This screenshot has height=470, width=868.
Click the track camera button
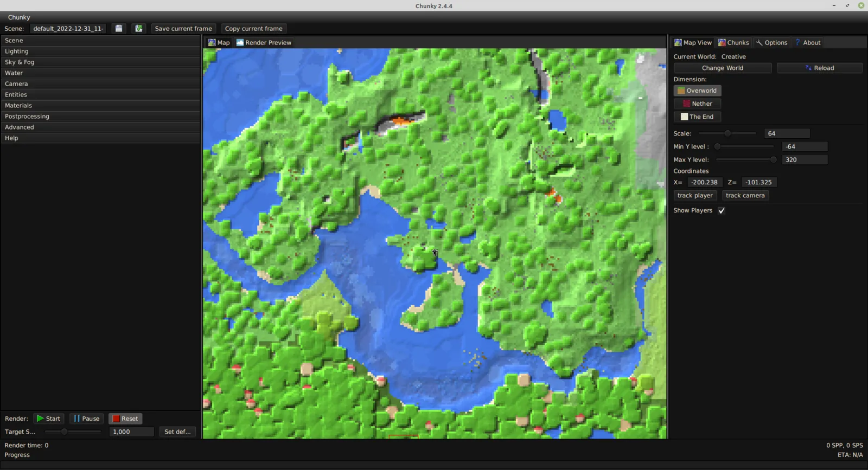[745, 195]
